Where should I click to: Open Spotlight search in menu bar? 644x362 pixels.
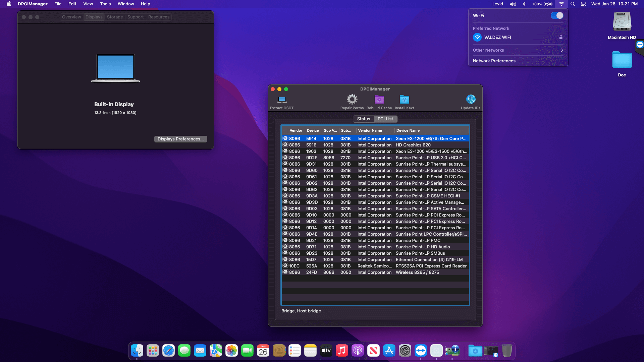573,4
